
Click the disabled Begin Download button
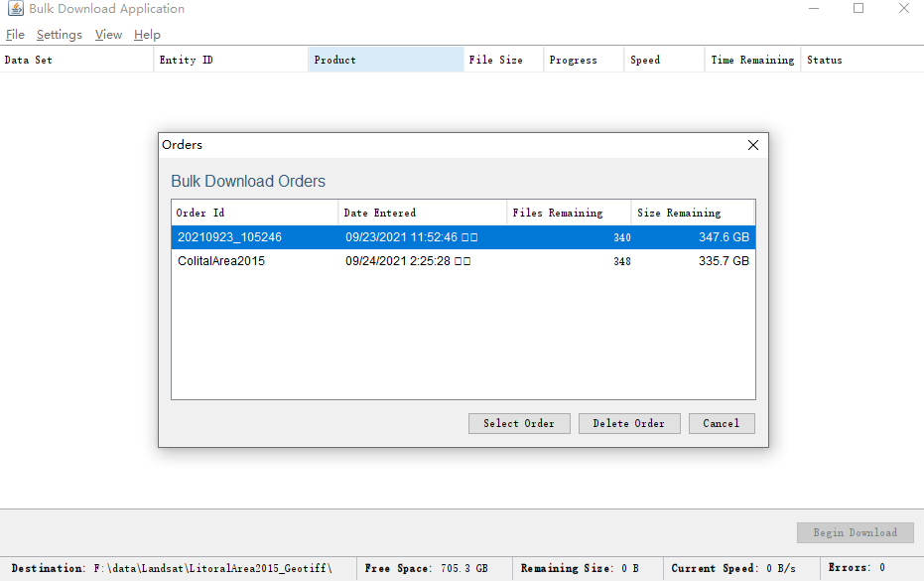pos(856,532)
